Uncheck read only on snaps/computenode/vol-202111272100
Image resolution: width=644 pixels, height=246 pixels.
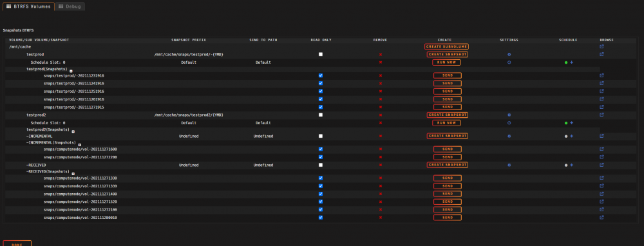pyautogui.click(x=320, y=209)
